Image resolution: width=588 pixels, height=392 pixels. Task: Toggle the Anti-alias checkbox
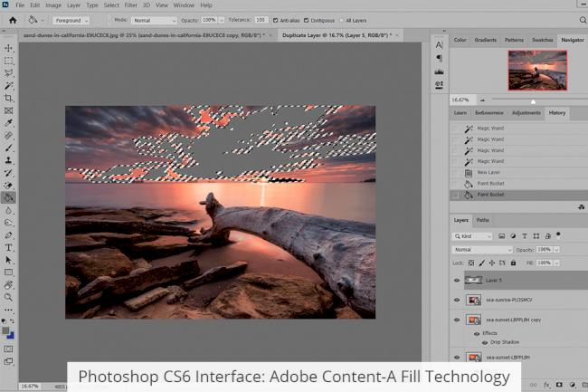coord(276,20)
